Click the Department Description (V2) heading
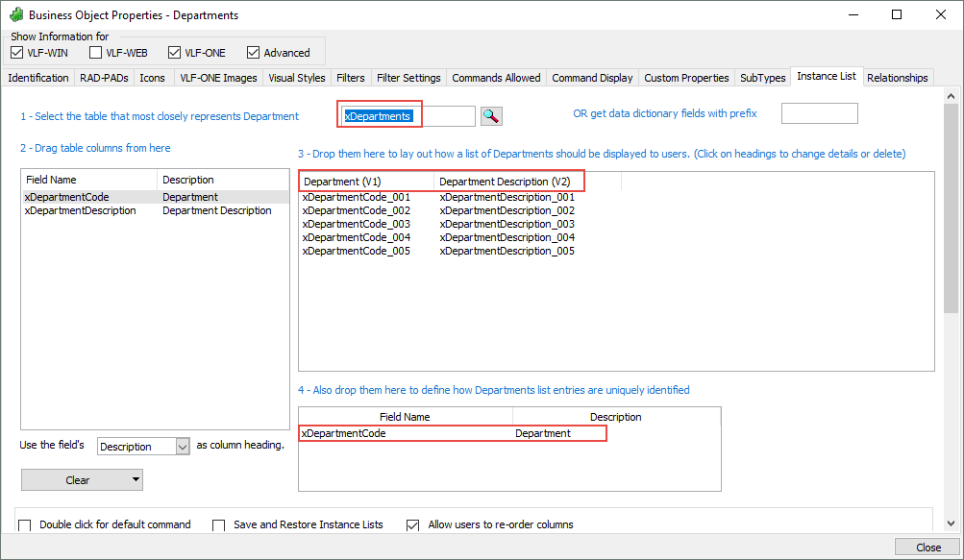Image resolution: width=964 pixels, height=560 pixels. 505,182
